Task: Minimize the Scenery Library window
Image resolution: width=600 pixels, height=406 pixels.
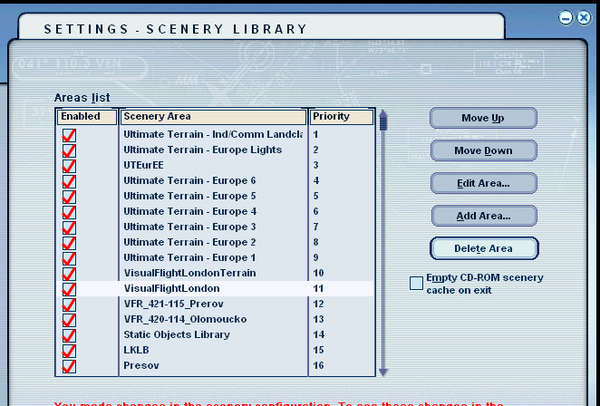Action: point(566,18)
